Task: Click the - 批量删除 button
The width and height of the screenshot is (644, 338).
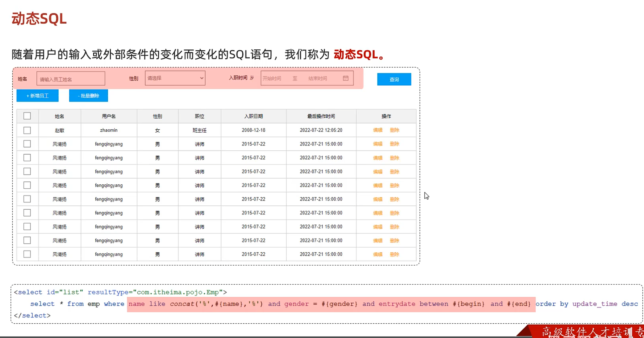Action: [88, 96]
